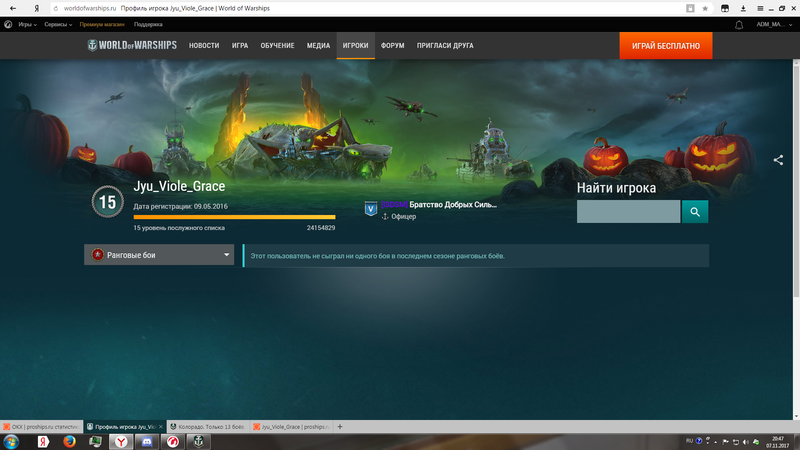This screenshot has height=450, width=800.
Task: Open the Ранговые бои battle type dropdown
Action: point(159,255)
